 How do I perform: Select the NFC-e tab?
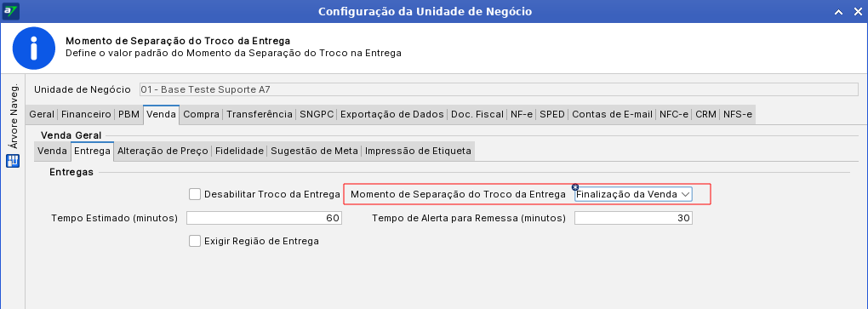point(674,115)
